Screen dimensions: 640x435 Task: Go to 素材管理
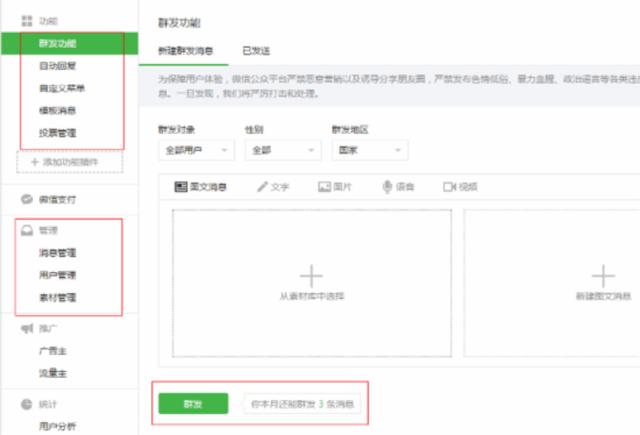pos(58,297)
